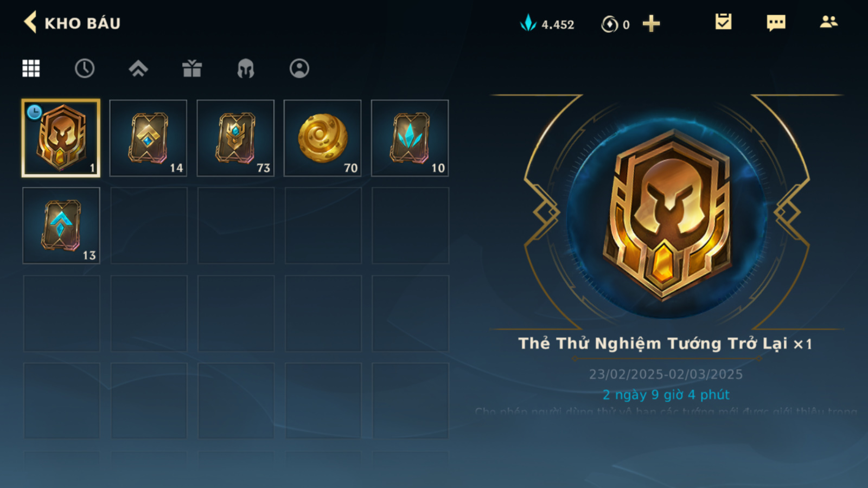
Task: Select the card item with 73 count
Action: pos(235,138)
